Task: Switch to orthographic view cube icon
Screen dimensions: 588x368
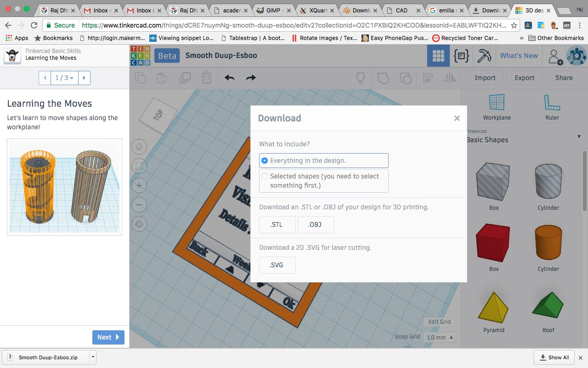Action: (139, 224)
